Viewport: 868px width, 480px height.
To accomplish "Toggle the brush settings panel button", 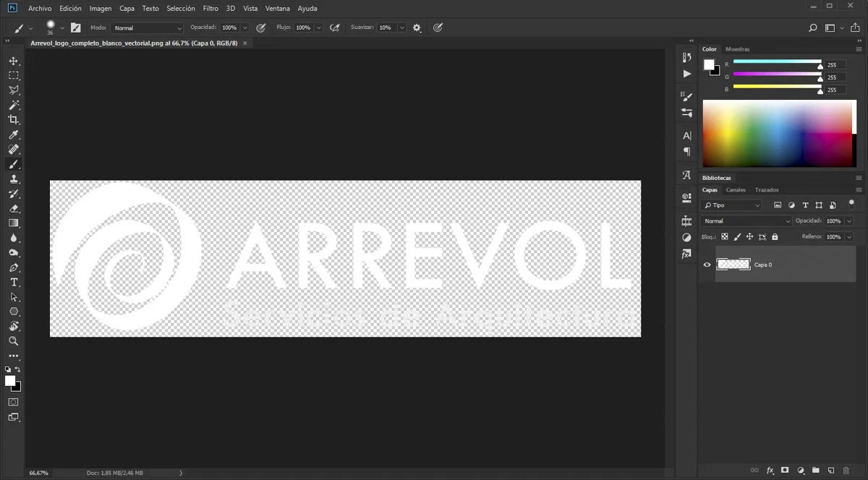I will click(75, 27).
